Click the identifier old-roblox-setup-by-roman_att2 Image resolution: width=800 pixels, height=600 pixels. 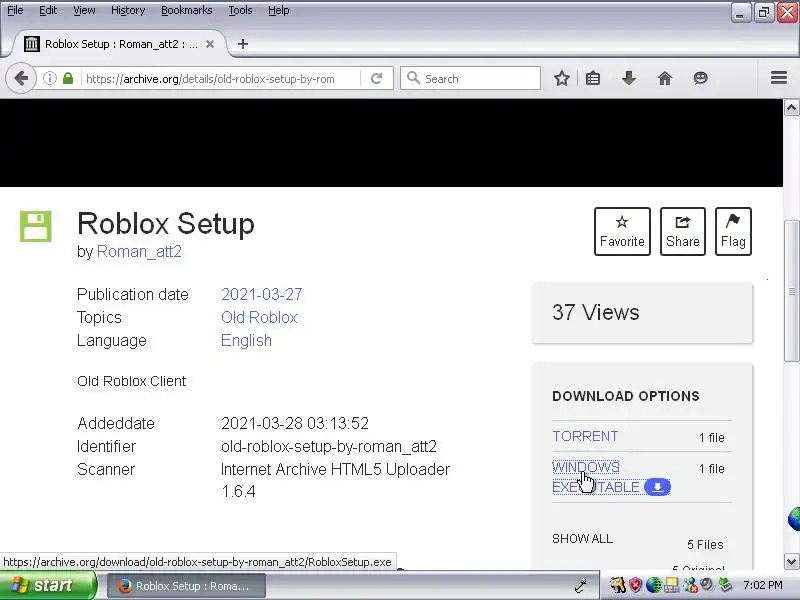tap(329, 446)
